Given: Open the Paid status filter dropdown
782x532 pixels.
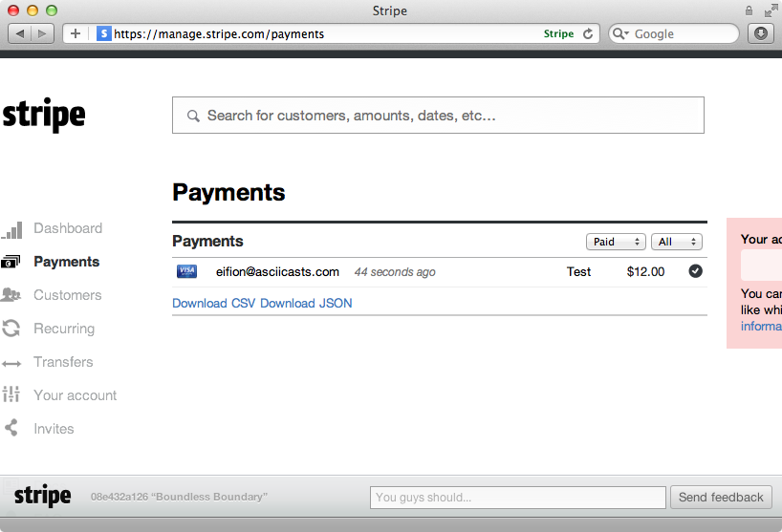Looking at the screenshot, I should (616, 242).
